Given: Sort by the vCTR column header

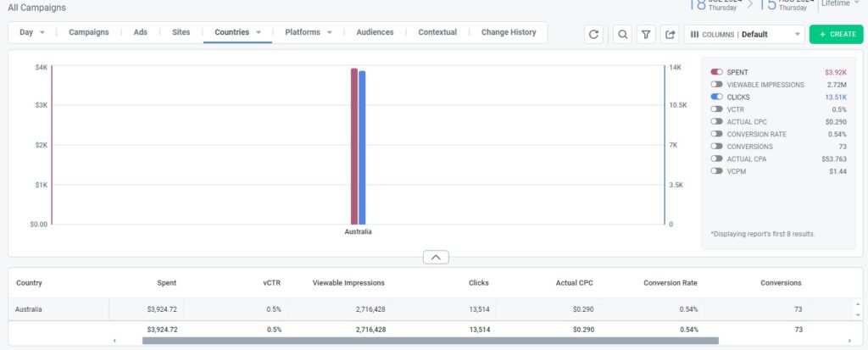Looking at the screenshot, I should click(x=272, y=282).
